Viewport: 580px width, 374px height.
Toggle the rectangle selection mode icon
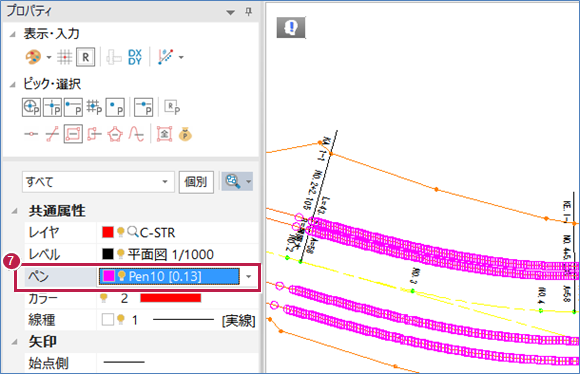point(73,134)
